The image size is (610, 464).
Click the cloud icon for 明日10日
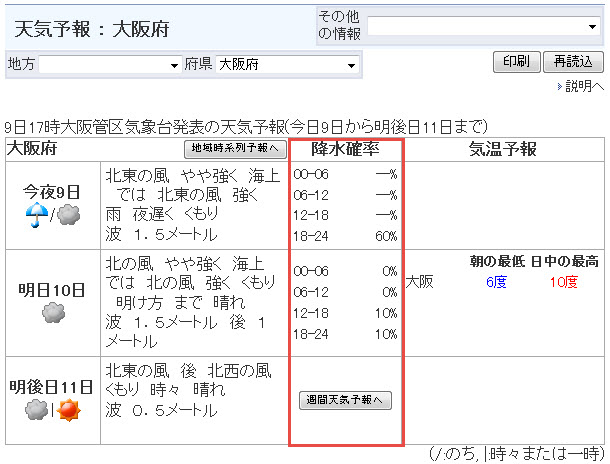pyautogui.click(x=53, y=313)
